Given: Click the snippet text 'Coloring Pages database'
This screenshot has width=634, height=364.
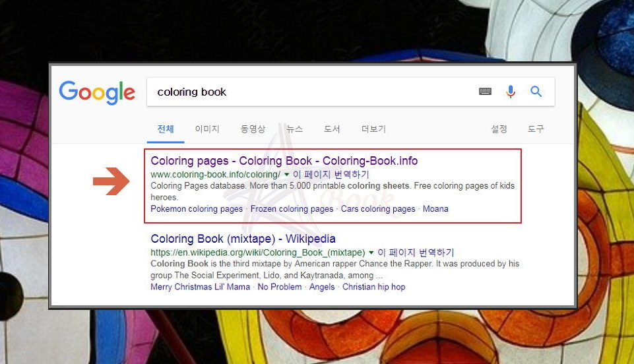Looking at the screenshot, I should click(198, 186).
